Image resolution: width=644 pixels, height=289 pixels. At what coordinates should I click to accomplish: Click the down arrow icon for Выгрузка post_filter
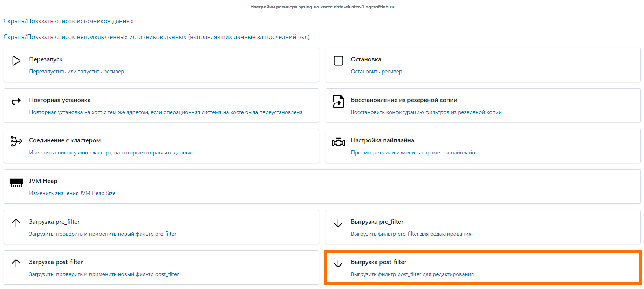click(x=338, y=263)
